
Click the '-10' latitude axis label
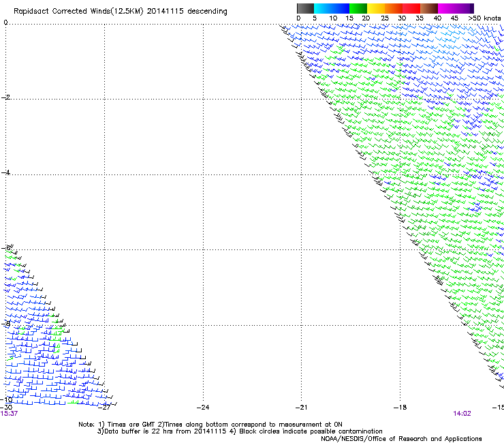point(6,400)
